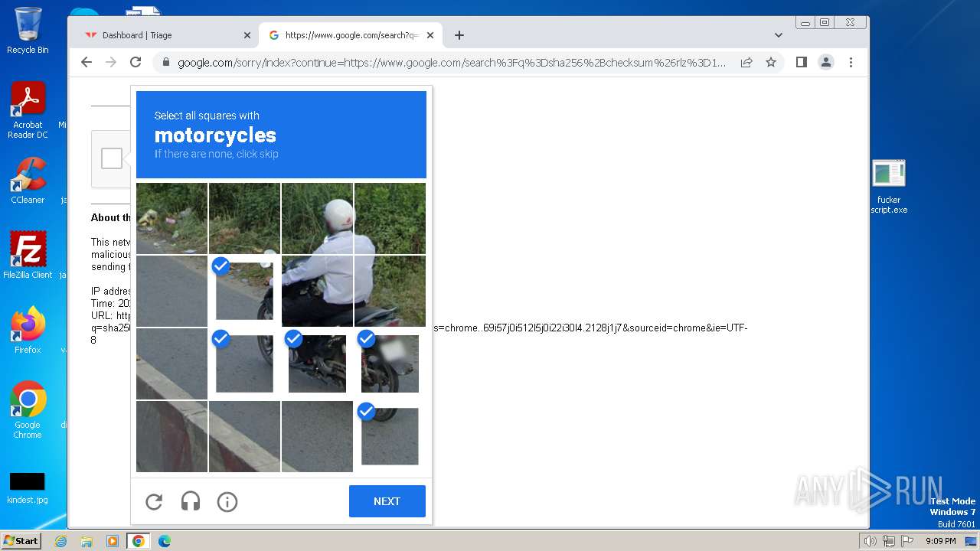Click the 9:09 PM clock
Image resolution: width=980 pixels, height=551 pixels.
pos(940,541)
